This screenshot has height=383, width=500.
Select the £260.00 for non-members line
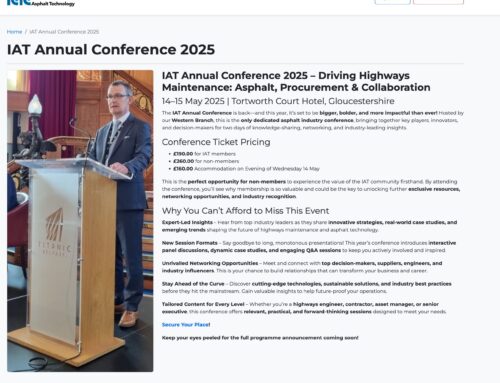(x=206, y=161)
